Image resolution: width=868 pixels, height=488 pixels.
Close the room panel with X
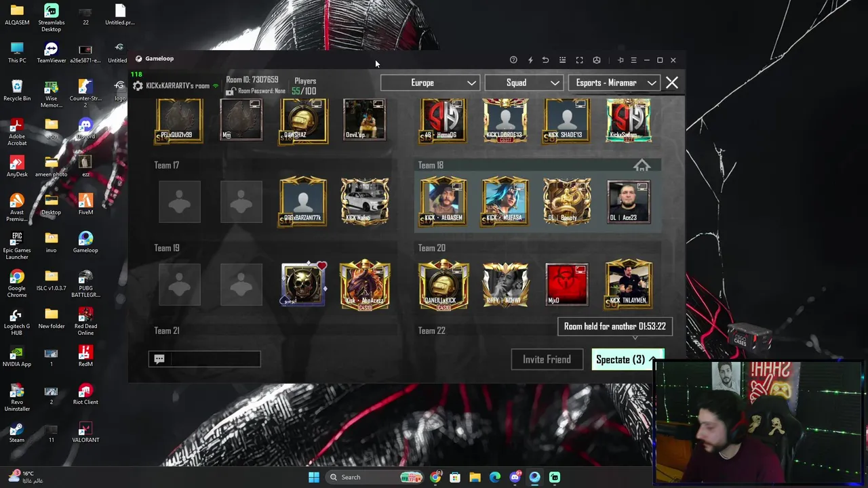(x=672, y=83)
